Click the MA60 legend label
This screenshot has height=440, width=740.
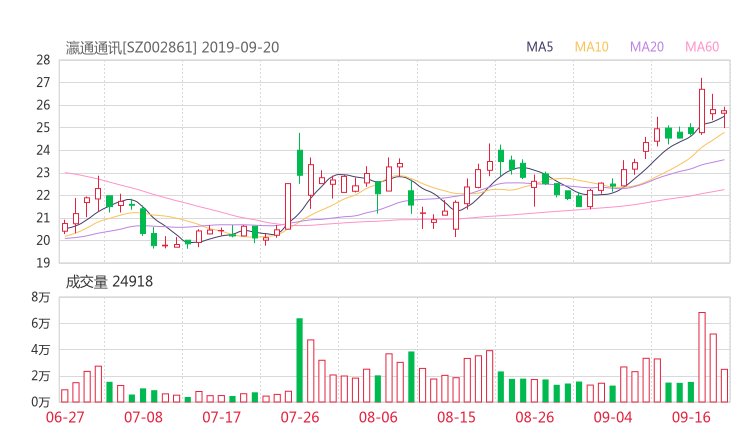tap(702, 47)
